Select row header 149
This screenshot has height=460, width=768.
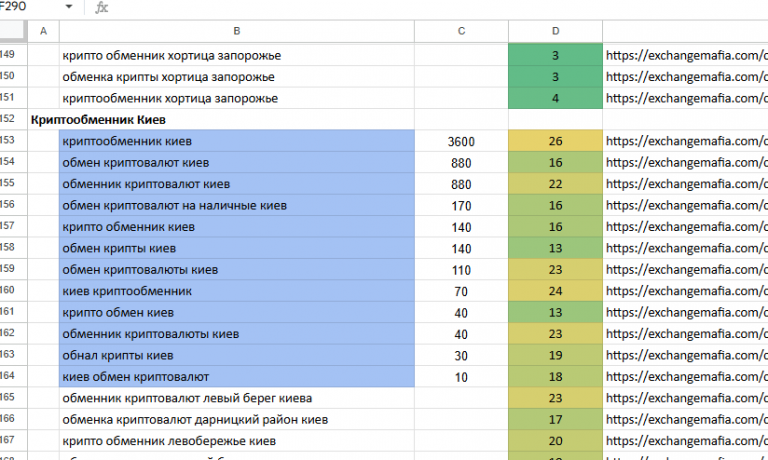point(13,54)
